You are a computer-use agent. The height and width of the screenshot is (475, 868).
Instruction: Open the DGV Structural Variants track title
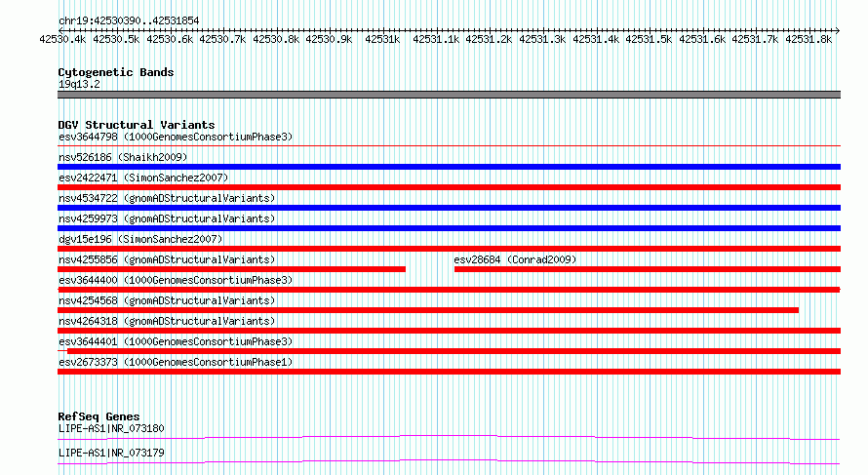coord(137,125)
